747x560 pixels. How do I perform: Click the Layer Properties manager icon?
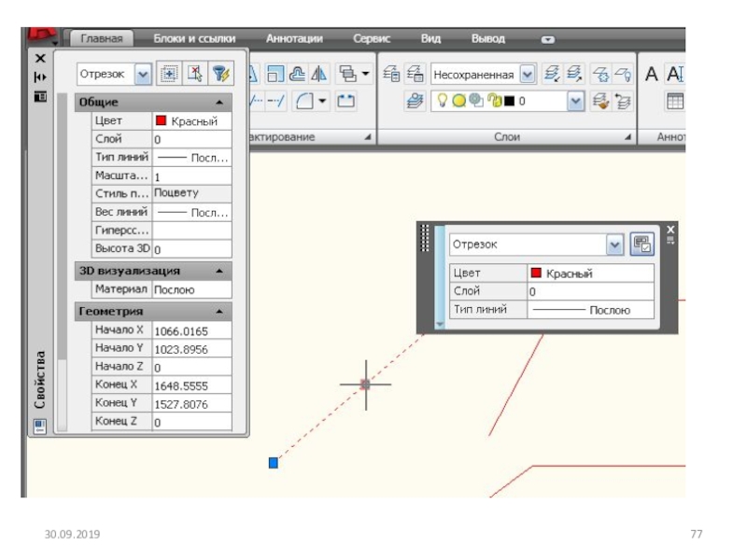coord(390,74)
